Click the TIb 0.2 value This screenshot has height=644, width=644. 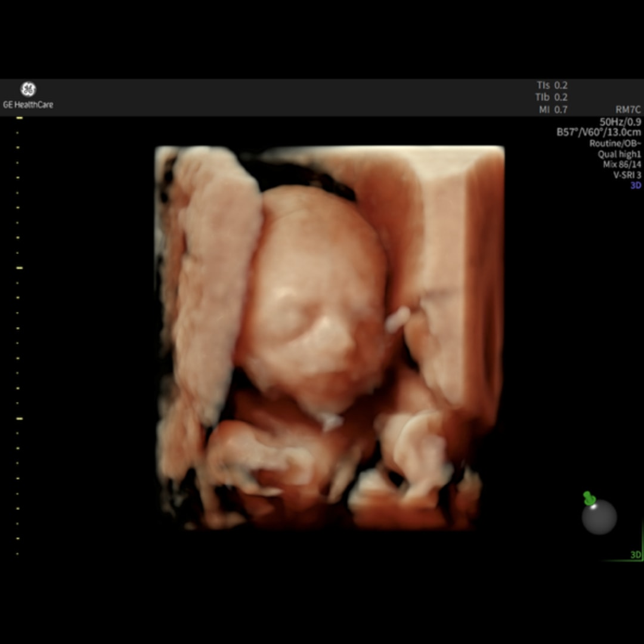pyautogui.click(x=551, y=97)
